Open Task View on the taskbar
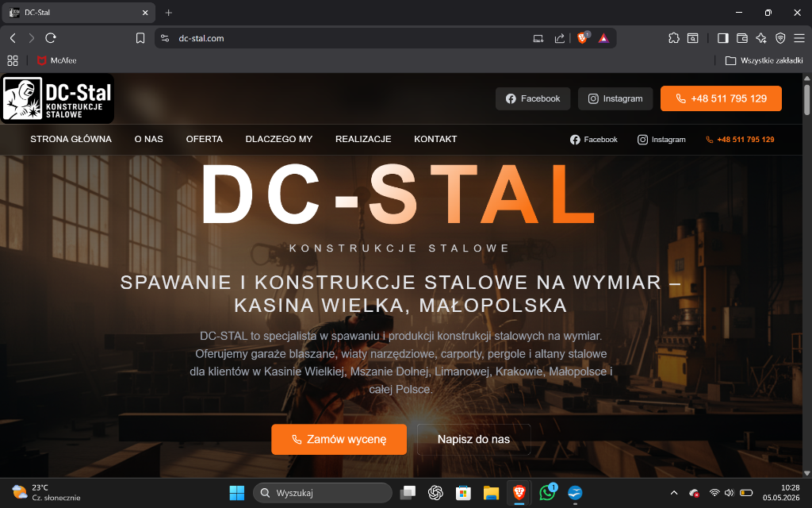 (x=408, y=492)
